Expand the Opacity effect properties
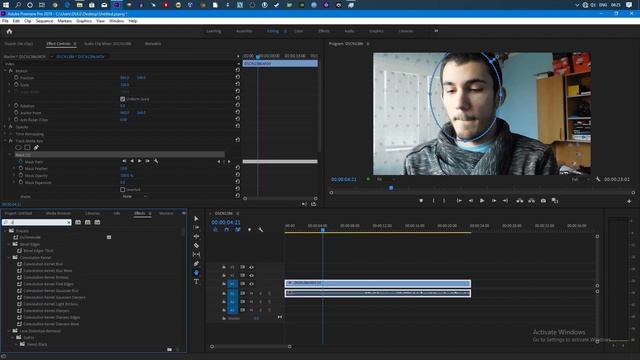Screen dimensions: 640x360 point(5,127)
